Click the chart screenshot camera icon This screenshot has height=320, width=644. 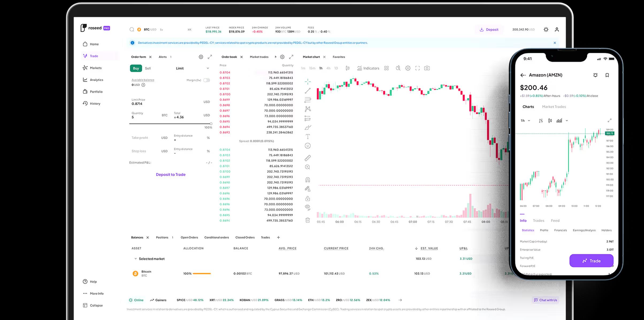(427, 68)
